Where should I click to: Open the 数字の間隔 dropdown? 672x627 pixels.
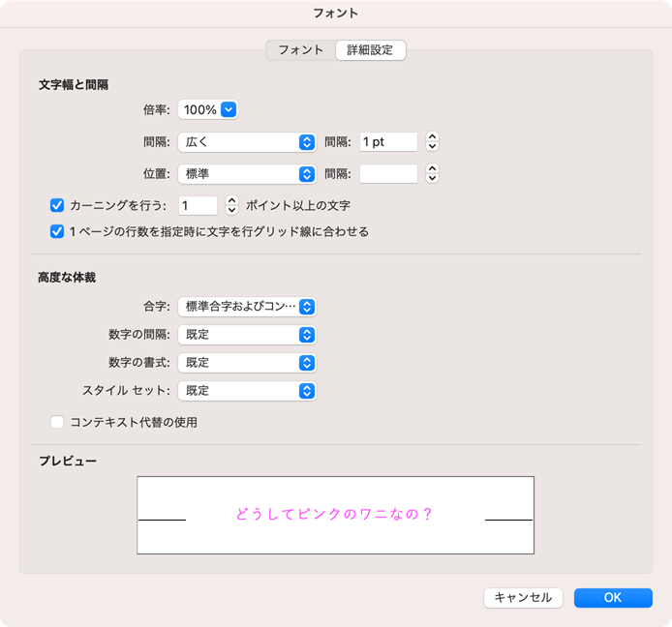click(247, 335)
